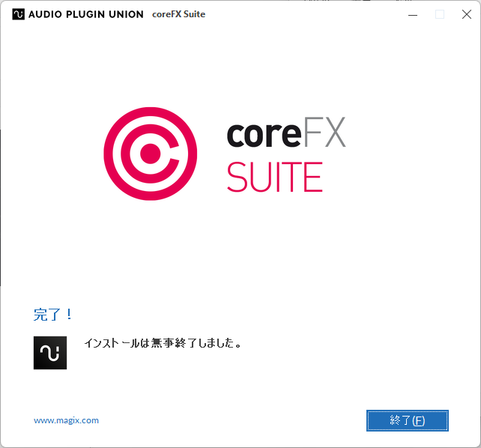
Task: Click the greyed-out maximize button
Action: click(440, 14)
